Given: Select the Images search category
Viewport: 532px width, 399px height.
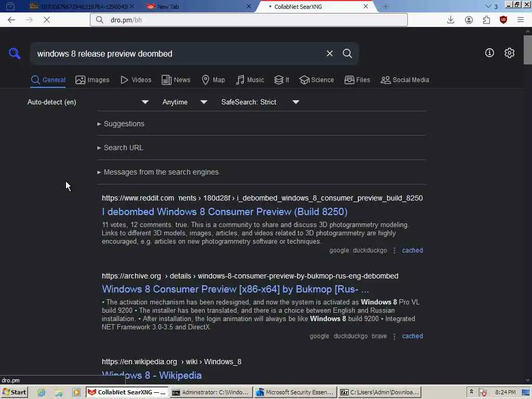Looking at the screenshot, I should pyautogui.click(x=92, y=80).
